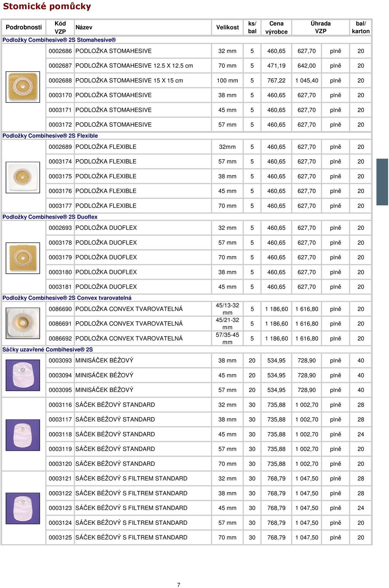
Task: Click size '70 mm' in row 0003177
Action: [227, 206]
